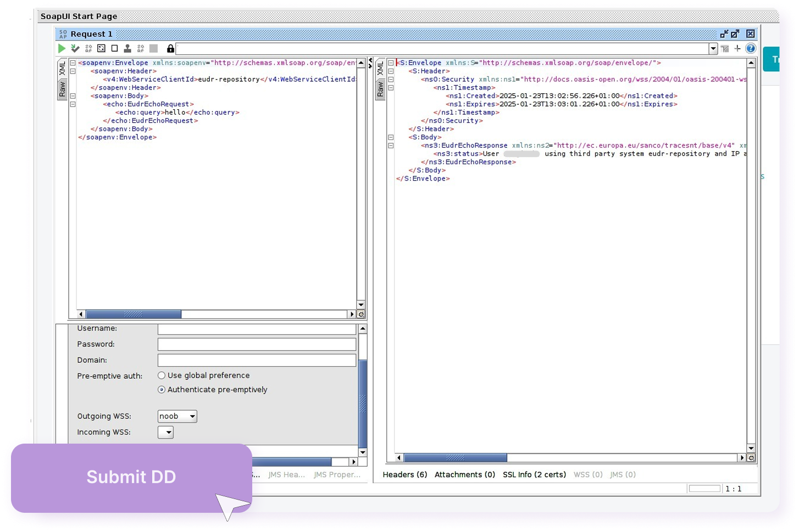The height and width of the screenshot is (532, 799).
Task: Click response editor scroll-down arrow
Action: click(x=751, y=449)
